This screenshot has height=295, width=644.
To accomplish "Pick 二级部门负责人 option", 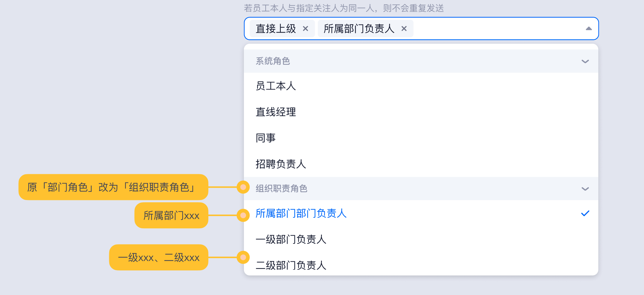I will pos(291,265).
